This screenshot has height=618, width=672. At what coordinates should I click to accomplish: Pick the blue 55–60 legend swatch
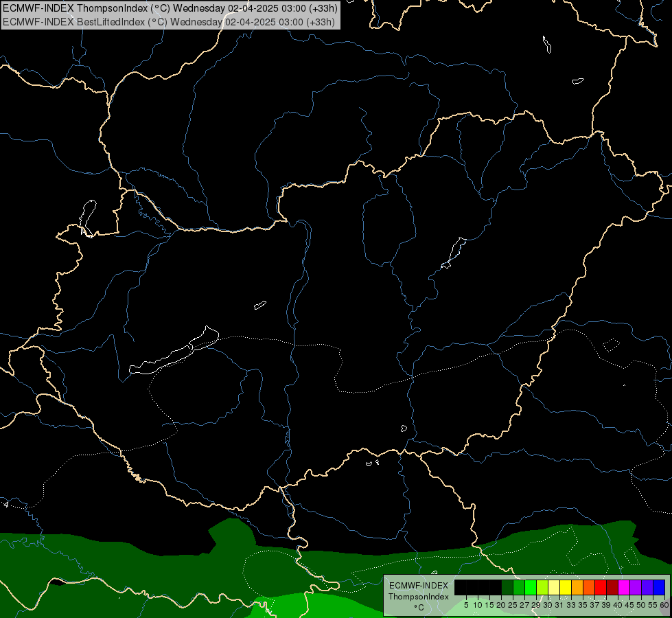click(x=659, y=588)
